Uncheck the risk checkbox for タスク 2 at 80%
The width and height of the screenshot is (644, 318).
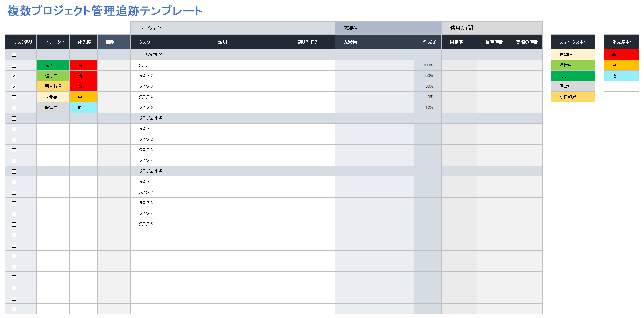[x=14, y=76]
